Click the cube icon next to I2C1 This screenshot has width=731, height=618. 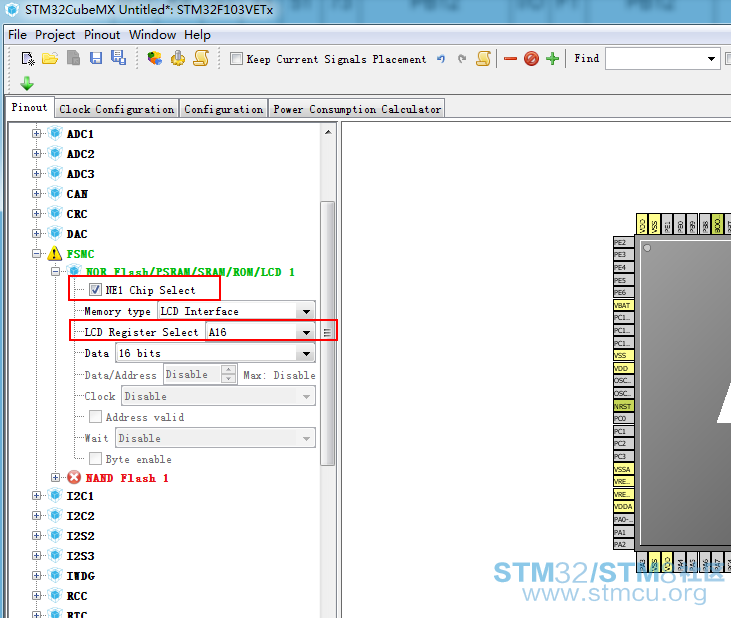(55, 495)
